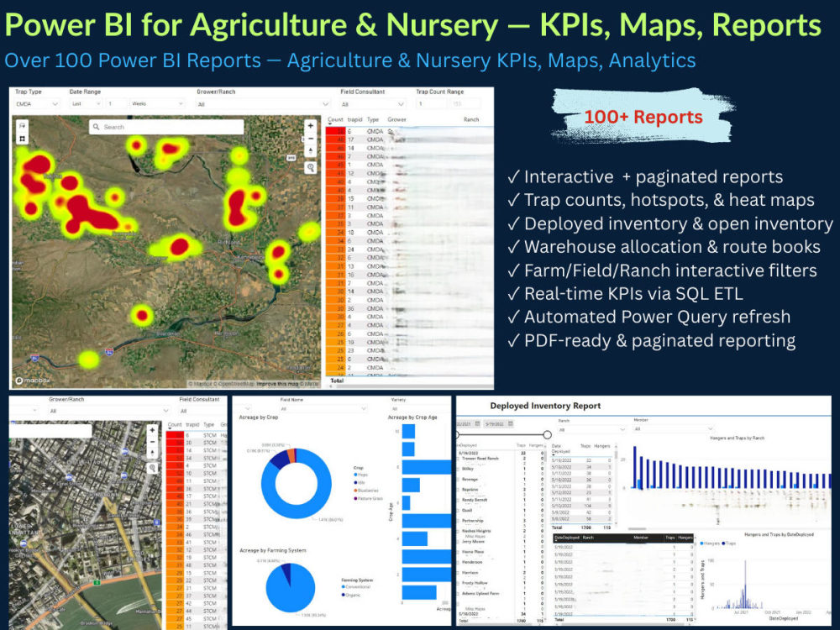This screenshot has height=630, width=840.
Task: Sort heat map table by Count column
Action: coord(335,119)
